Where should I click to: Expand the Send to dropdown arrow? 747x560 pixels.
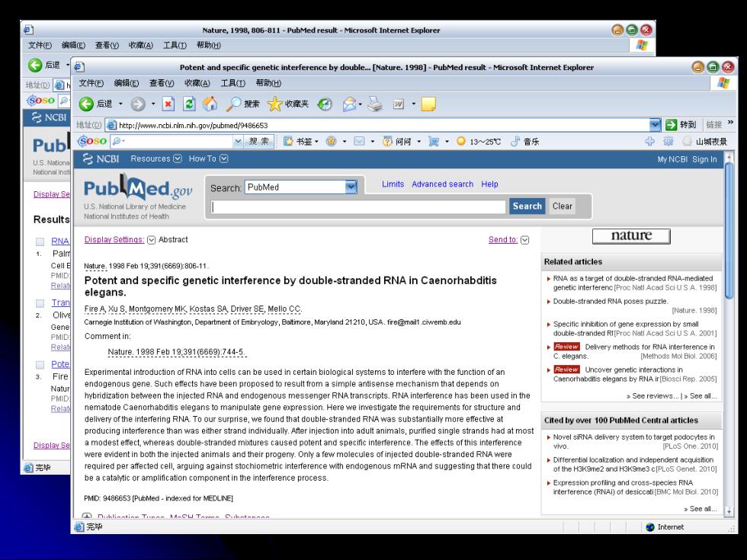[x=524, y=240]
